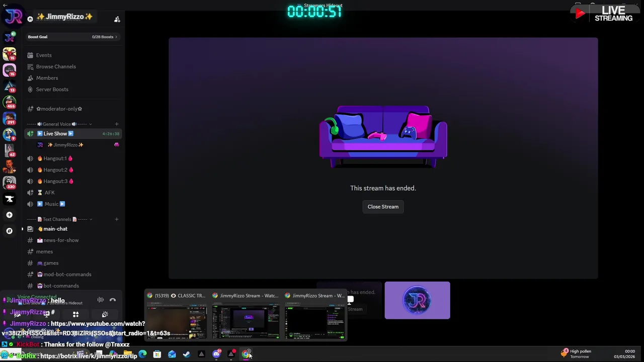Open Steam from the taskbar
This screenshot has height=362, width=644.
click(x=187, y=354)
